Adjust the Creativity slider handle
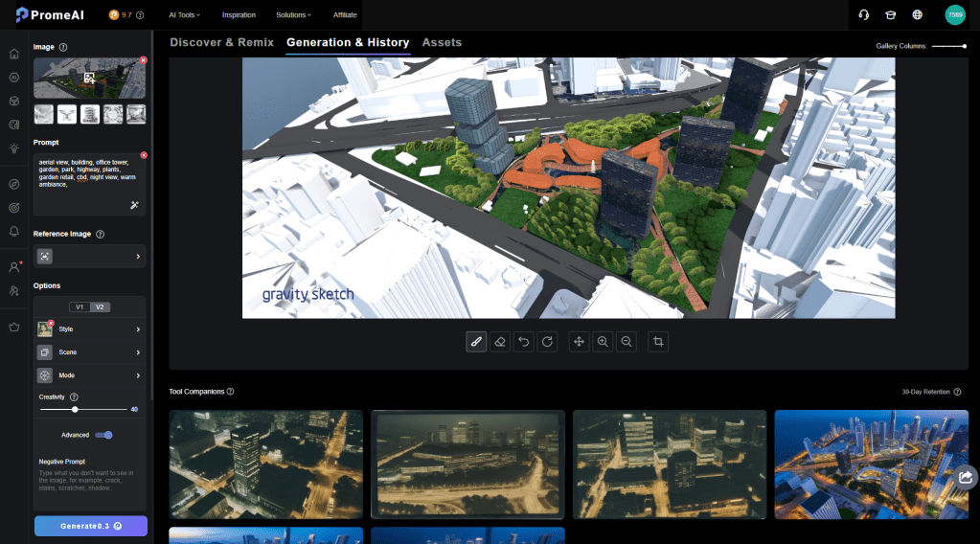Image resolution: width=980 pixels, height=544 pixels. tap(75, 409)
